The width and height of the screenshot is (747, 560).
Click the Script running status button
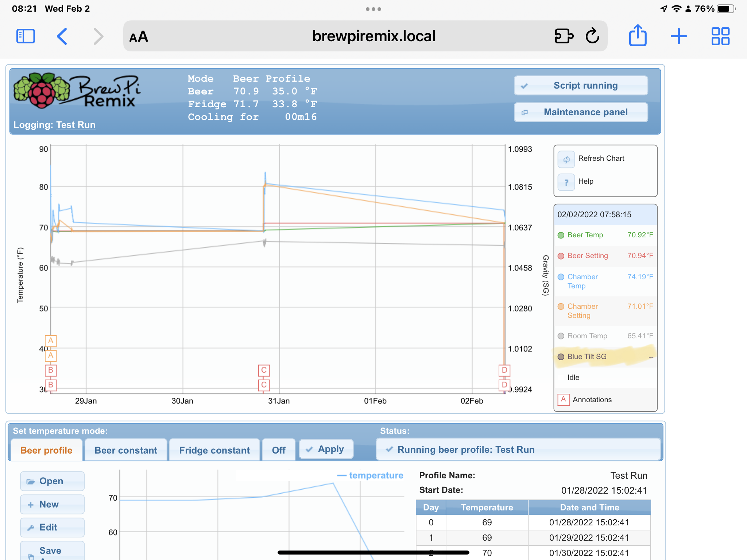pyautogui.click(x=581, y=85)
